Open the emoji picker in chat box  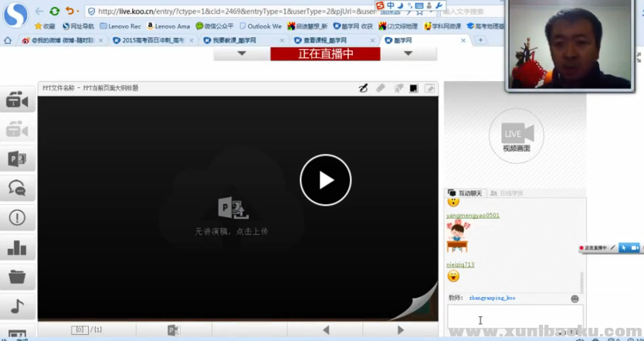[575, 298]
